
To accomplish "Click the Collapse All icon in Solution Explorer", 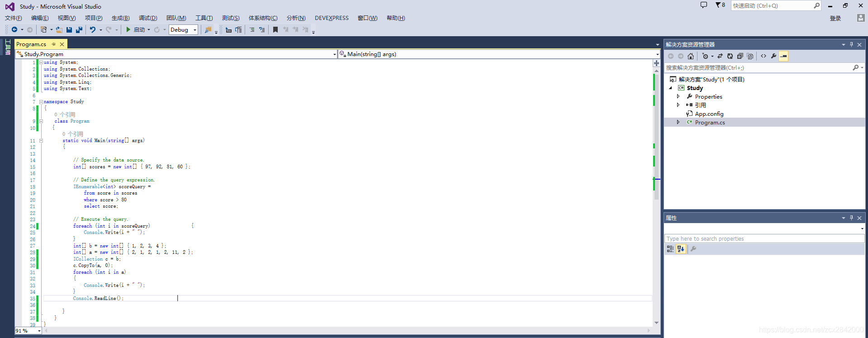I will point(740,56).
